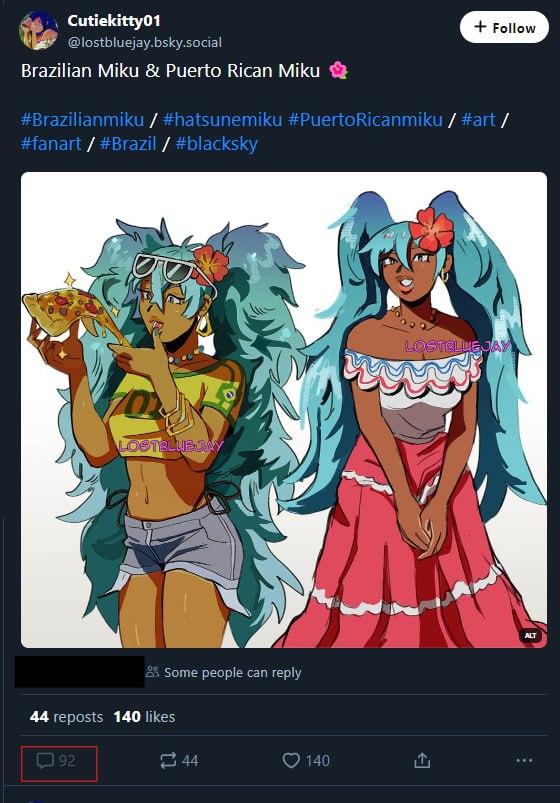Open the #art hashtag
Viewport: 560px width, 803px height.
coord(478,119)
